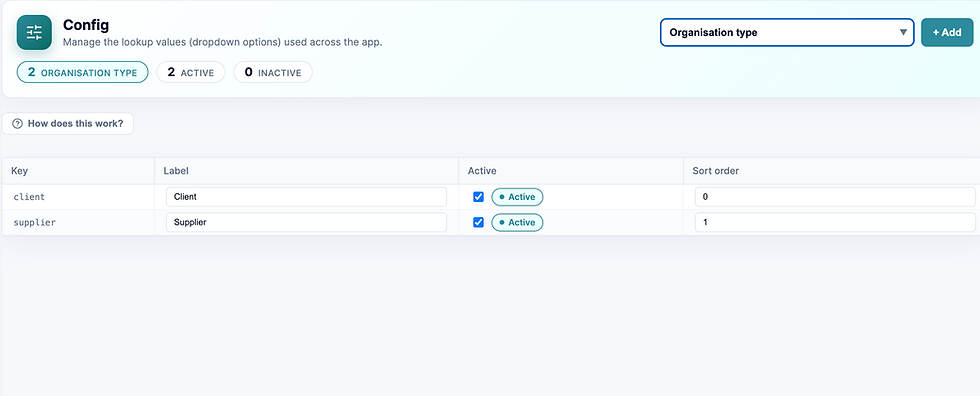This screenshot has width=980, height=396.
Task: Click the Manage the lookup values description
Action: [x=222, y=43]
